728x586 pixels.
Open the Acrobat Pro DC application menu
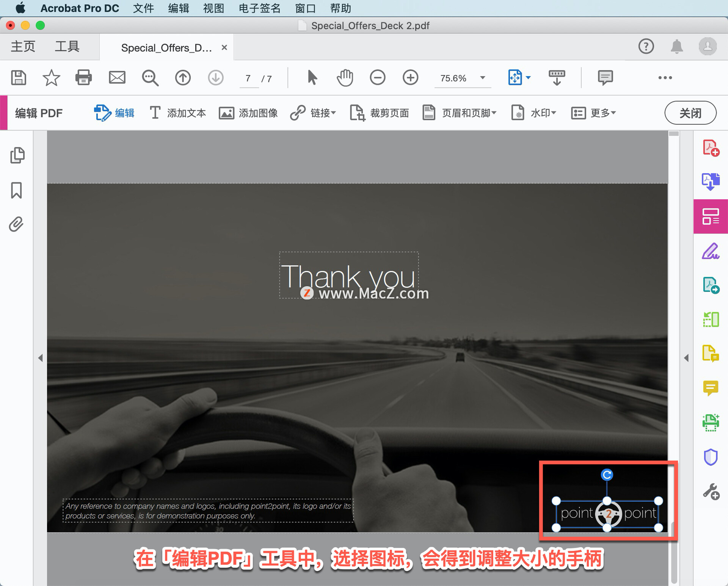(80, 8)
